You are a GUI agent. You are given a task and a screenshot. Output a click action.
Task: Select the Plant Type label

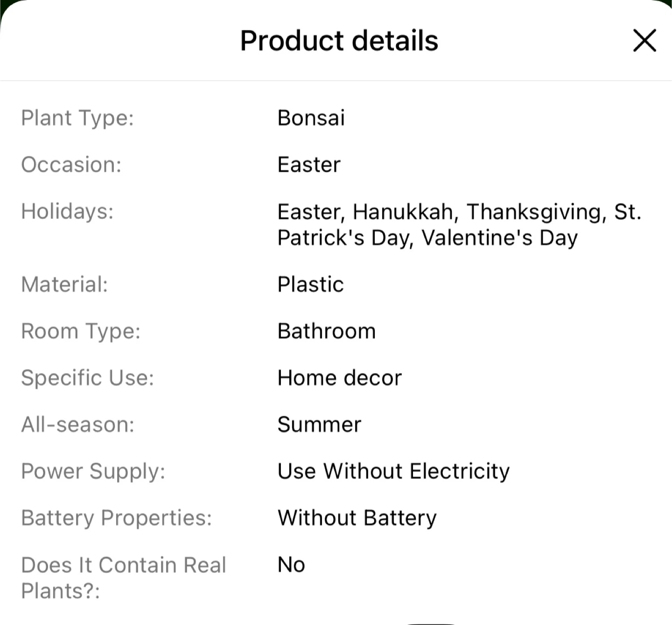(x=77, y=118)
